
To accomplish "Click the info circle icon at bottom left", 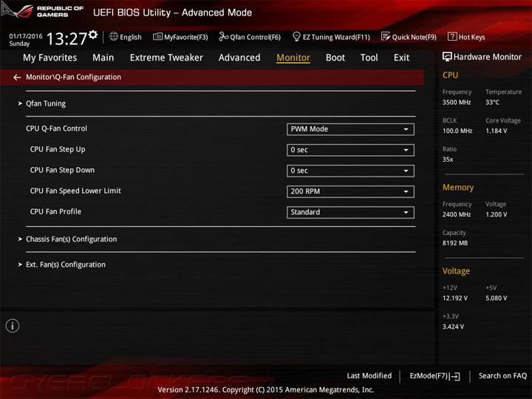I will 13,326.
